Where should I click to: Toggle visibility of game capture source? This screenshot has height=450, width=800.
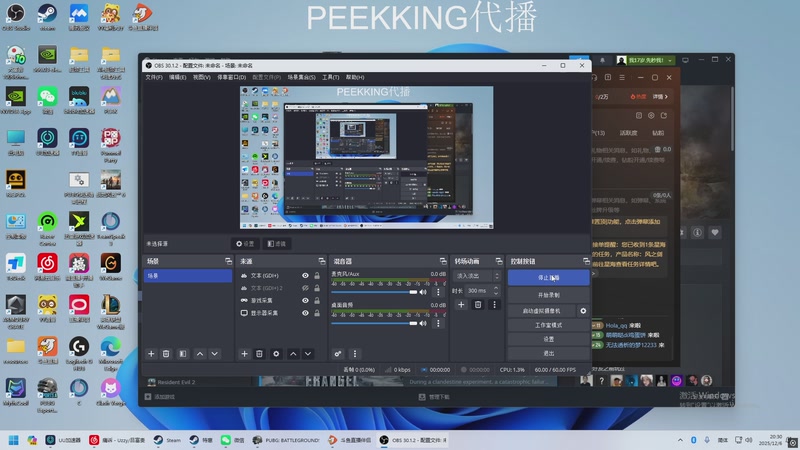305,301
